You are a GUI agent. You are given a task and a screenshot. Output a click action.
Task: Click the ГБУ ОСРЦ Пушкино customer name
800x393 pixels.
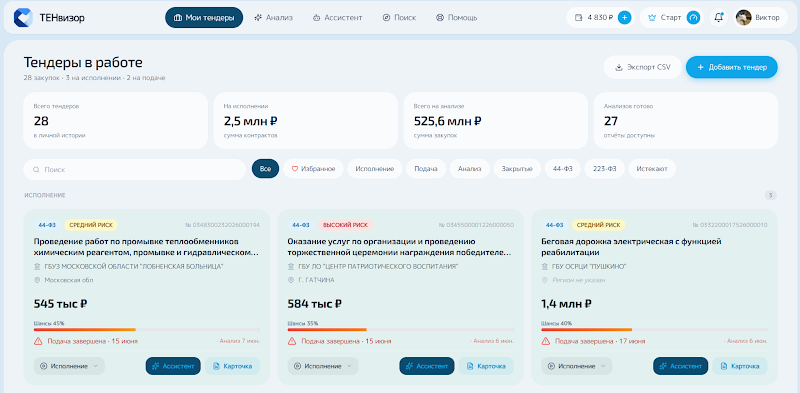(589, 267)
